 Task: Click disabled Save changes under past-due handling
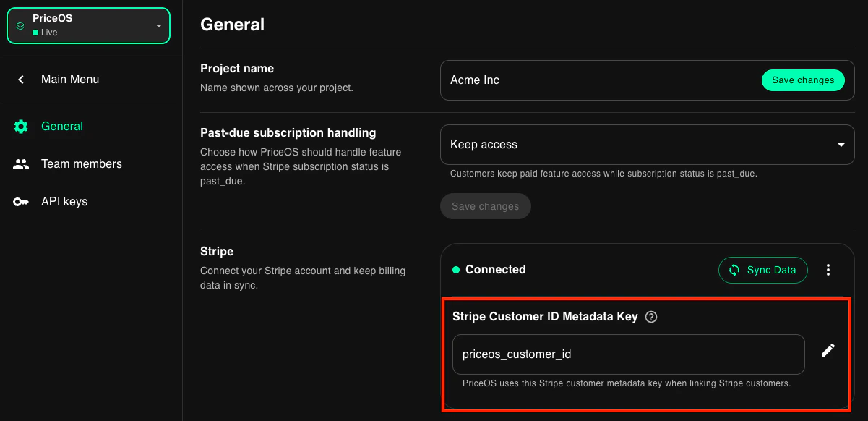tap(486, 206)
